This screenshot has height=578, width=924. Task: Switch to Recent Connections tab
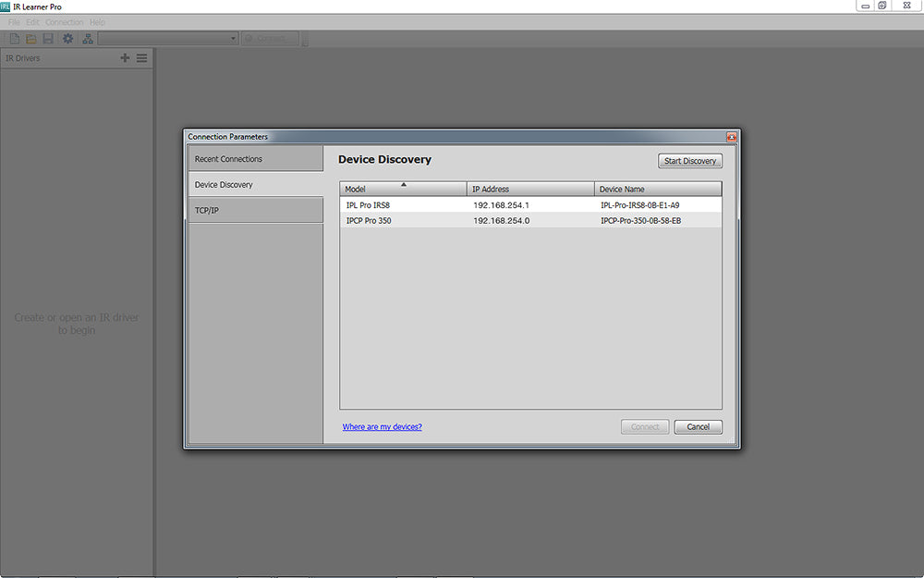pyautogui.click(x=256, y=159)
